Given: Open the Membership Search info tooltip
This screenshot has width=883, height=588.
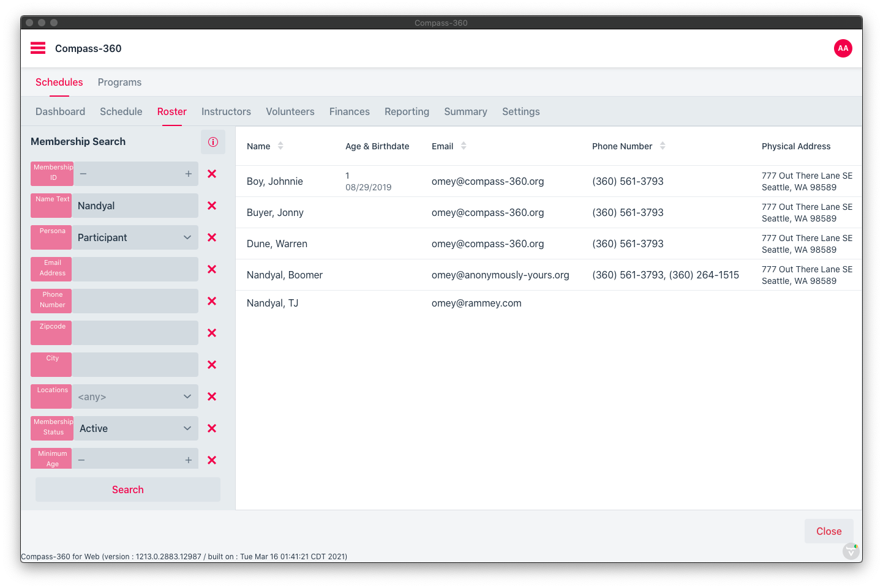Looking at the screenshot, I should click(x=213, y=141).
